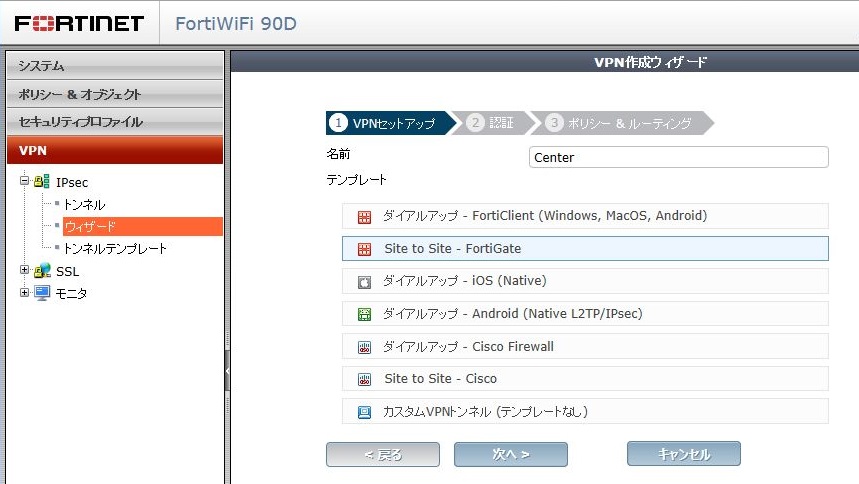Viewport: 859px width, 484px height.
Task: Choose Site to Site - Cisco template
Action: [585, 379]
